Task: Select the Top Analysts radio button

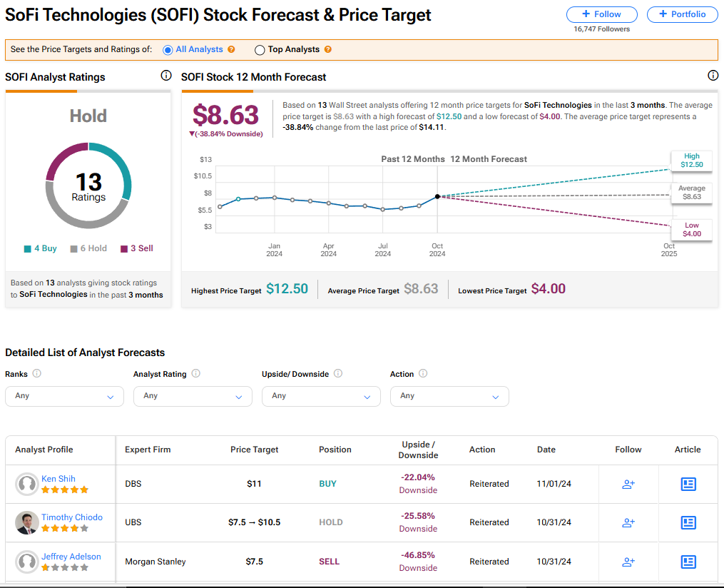Action: pyautogui.click(x=260, y=50)
